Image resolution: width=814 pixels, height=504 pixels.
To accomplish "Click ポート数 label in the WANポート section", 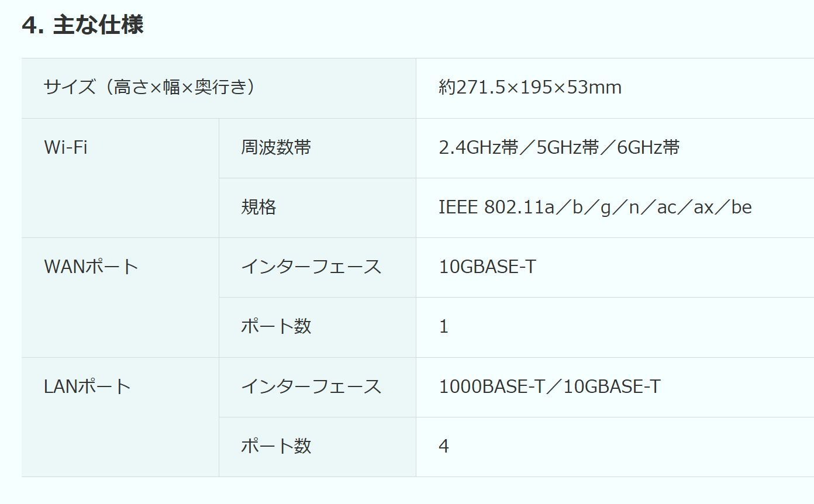I will click(276, 326).
